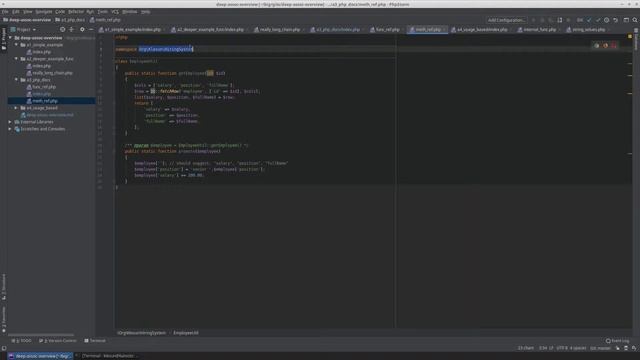
Task: Open the View menu
Action: tap(27, 11)
